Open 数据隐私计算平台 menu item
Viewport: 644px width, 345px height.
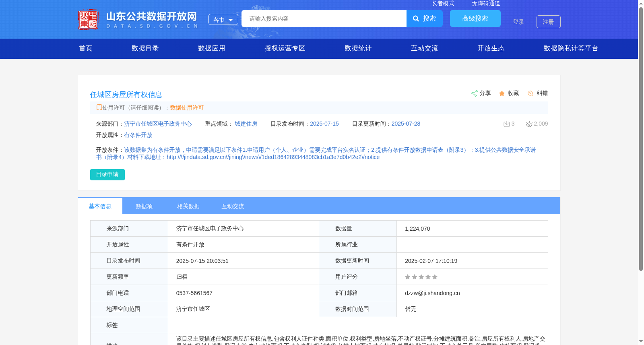(571, 48)
